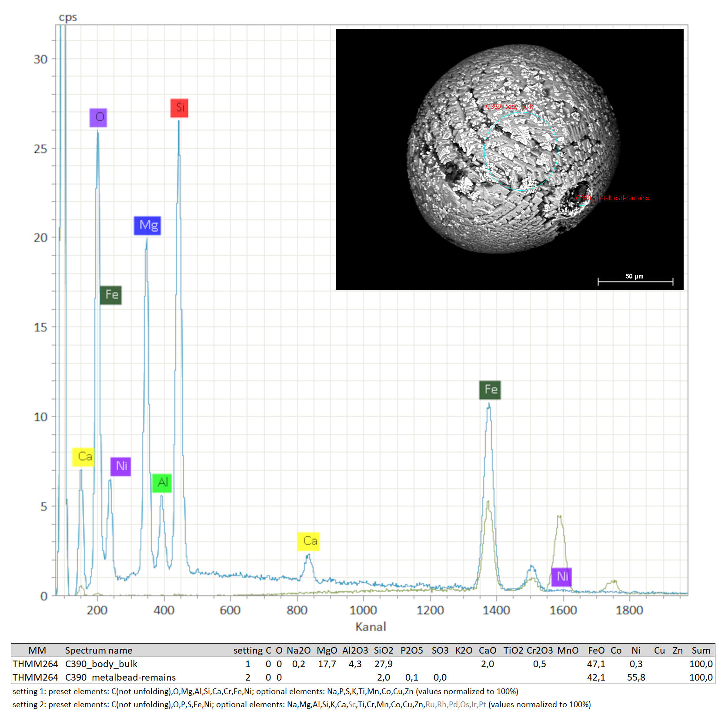Click the Ni label near channel 250

point(120,466)
